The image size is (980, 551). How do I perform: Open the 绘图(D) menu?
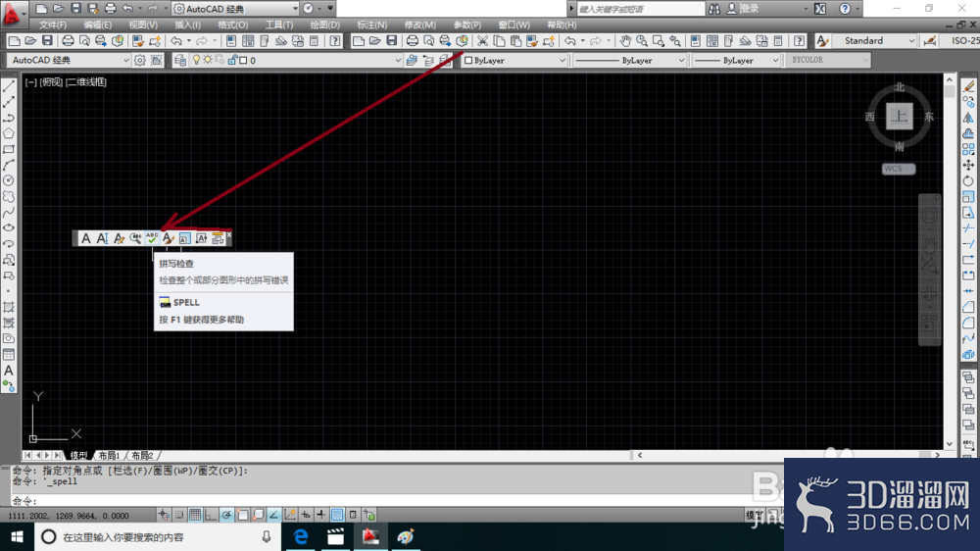click(x=325, y=25)
